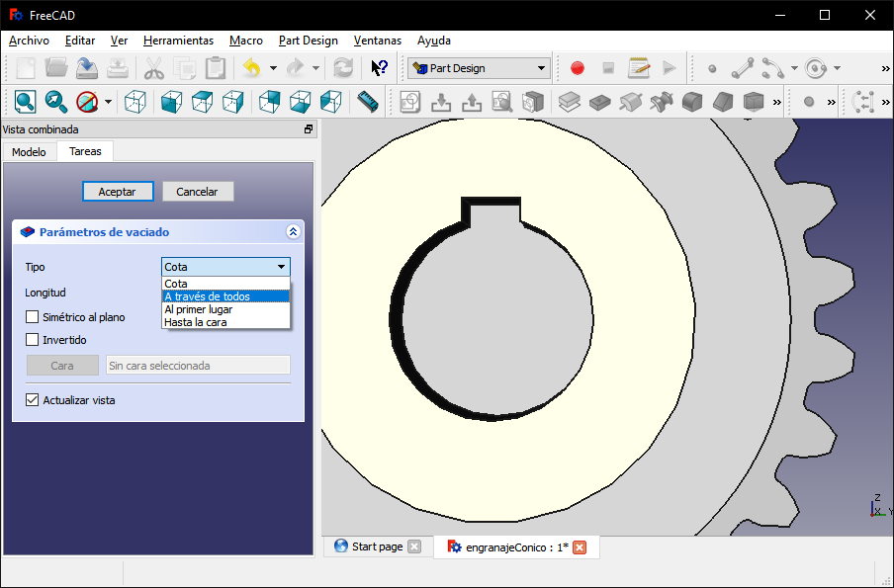Viewport: 894px width, 588px height.
Task: Collapse Parámetros de vaciado panel
Action: click(x=293, y=232)
